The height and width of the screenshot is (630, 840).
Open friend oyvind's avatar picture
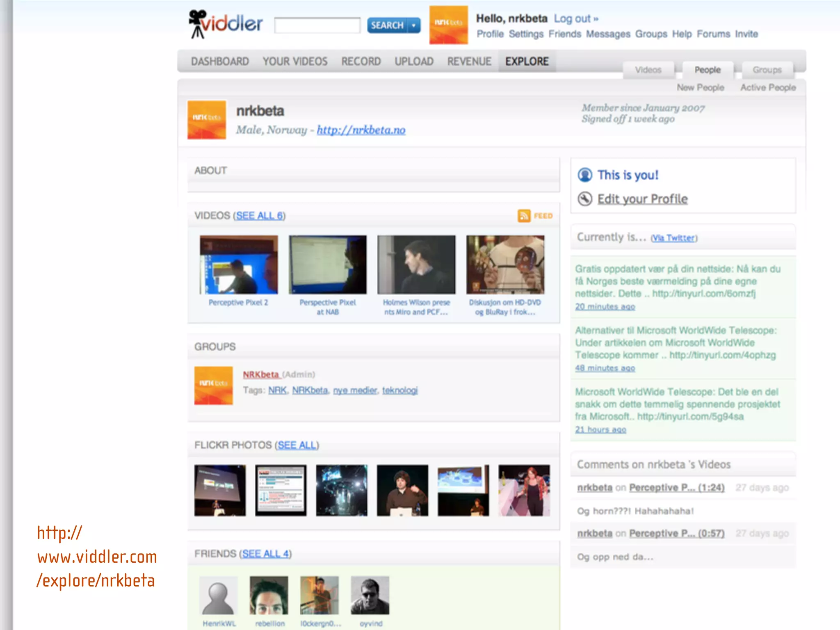point(370,595)
